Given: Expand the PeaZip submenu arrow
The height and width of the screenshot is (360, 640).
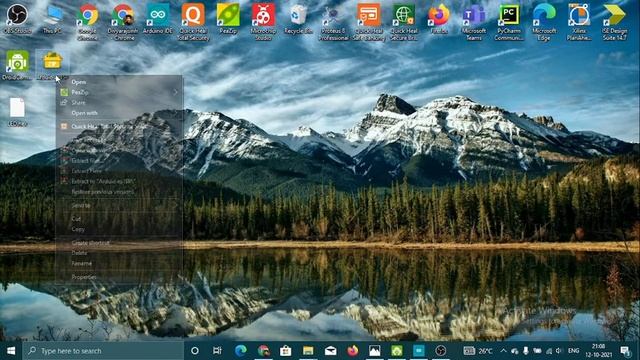Looking at the screenshot, I should click(x=176, y=92).
